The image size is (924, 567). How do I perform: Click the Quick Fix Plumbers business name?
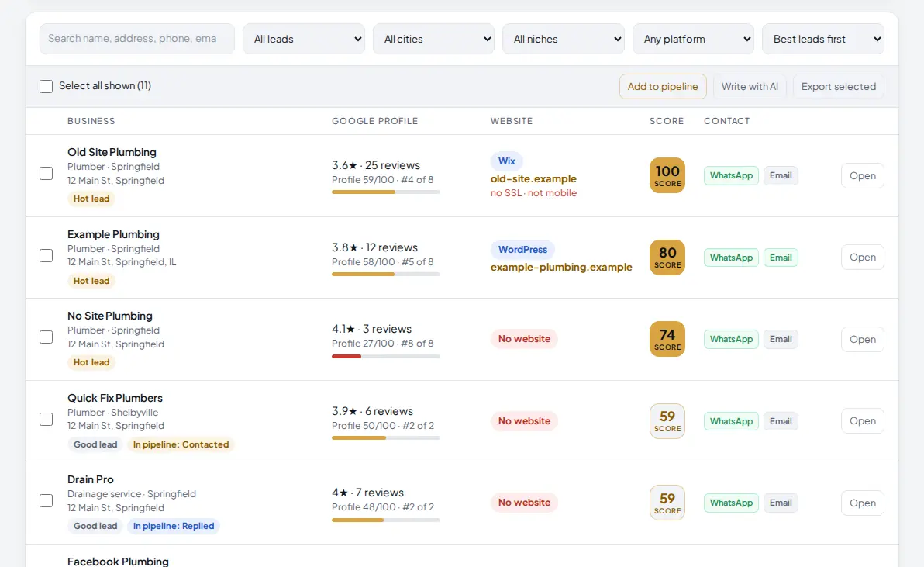click(115, 398)
